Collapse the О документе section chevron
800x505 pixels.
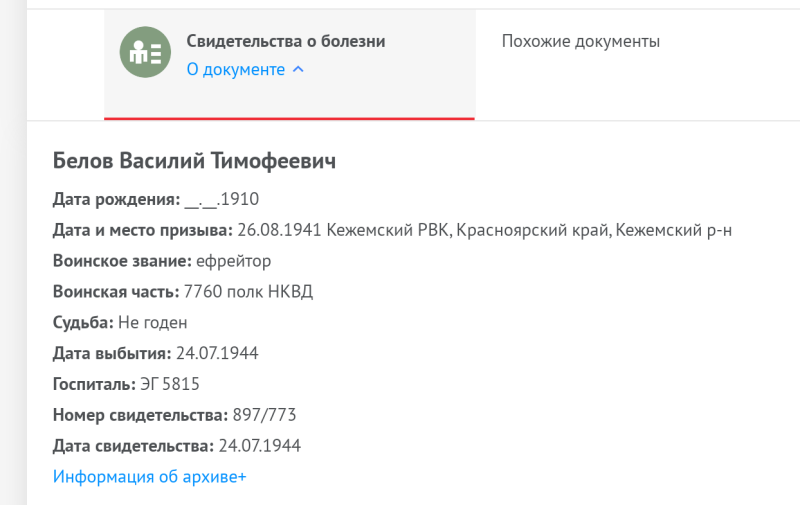coord(298,69)
